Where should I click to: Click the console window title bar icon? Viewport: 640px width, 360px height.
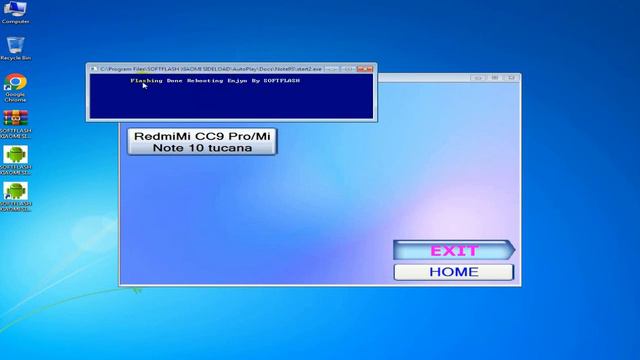coord(94,69)
